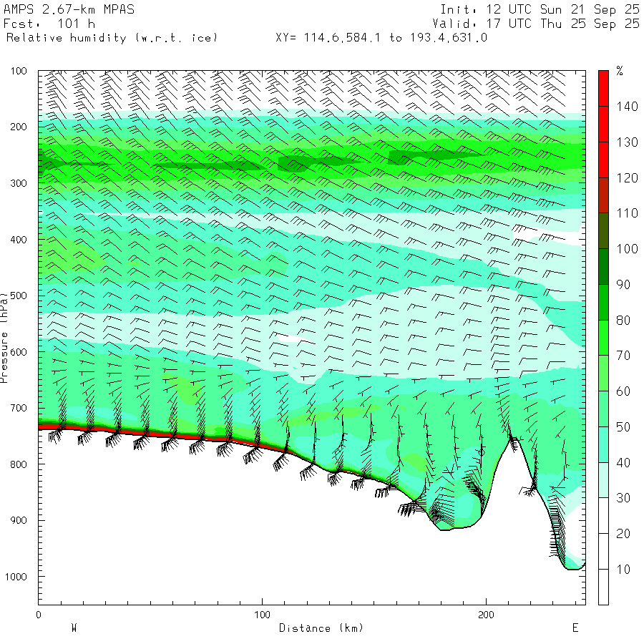644x644 pixels.
Task: Click the 70 colorbar value label
Action: 623,356
